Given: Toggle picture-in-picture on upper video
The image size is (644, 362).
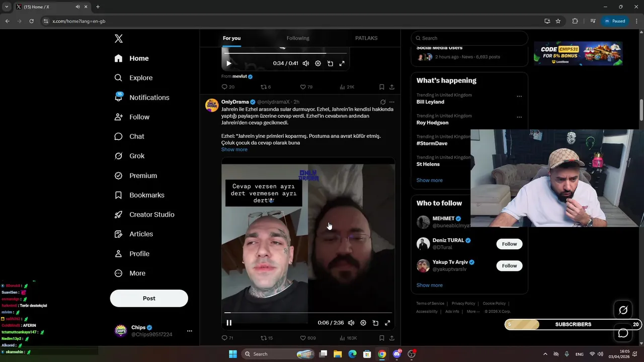Looking at the screenshot, I should 330,63.
